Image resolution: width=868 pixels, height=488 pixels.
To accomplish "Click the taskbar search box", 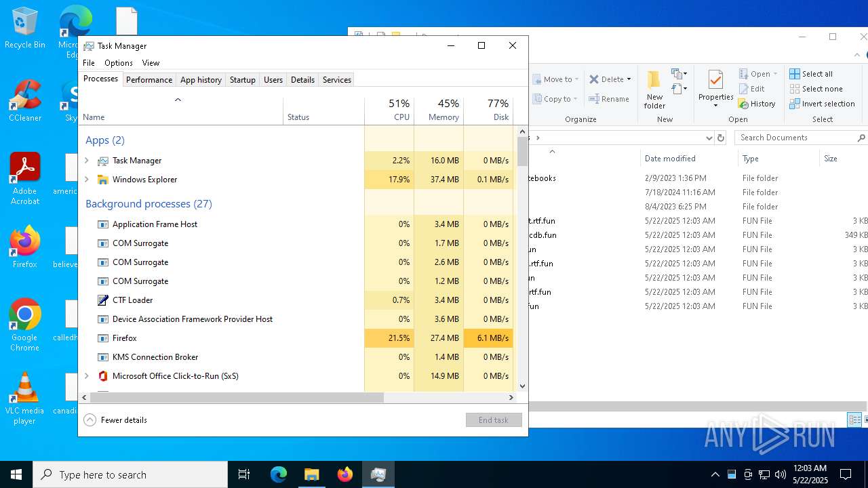I will (x=130, y=474).
